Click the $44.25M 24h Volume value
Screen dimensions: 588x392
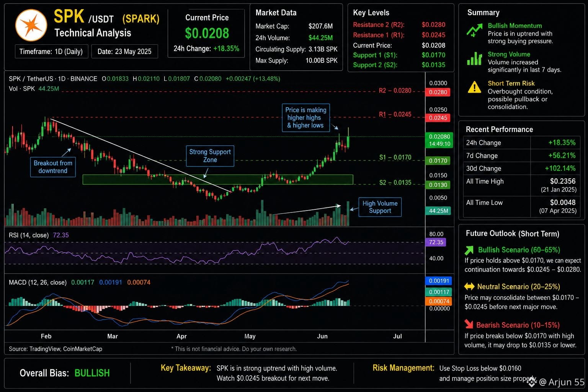(320, 38)
